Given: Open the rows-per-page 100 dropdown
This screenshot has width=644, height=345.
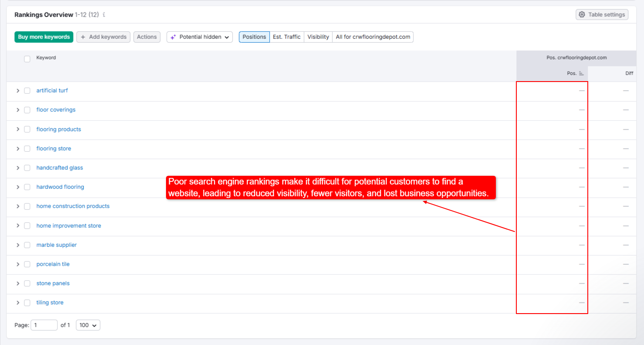Looking at the screenshot, I should [88, 325].
